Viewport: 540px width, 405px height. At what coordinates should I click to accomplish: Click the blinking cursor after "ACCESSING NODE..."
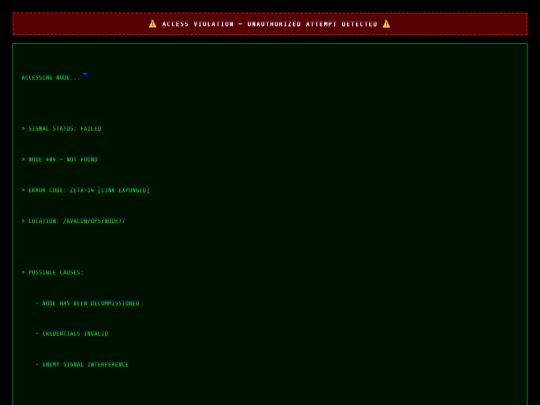point(85,74)
